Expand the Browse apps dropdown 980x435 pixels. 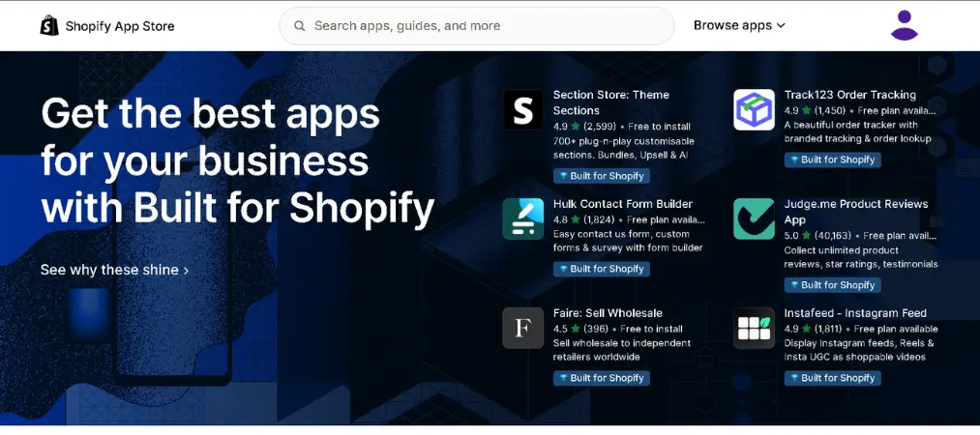pyautogui.click(x=739, y=25)
